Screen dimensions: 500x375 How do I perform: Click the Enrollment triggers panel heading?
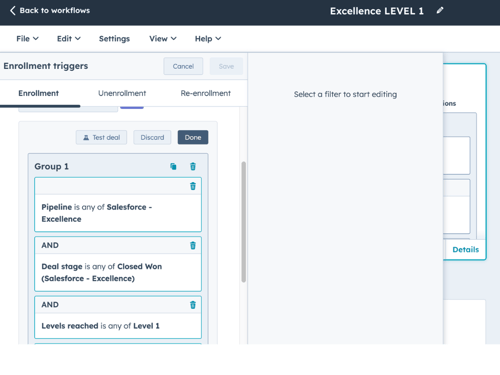(46, 66)
